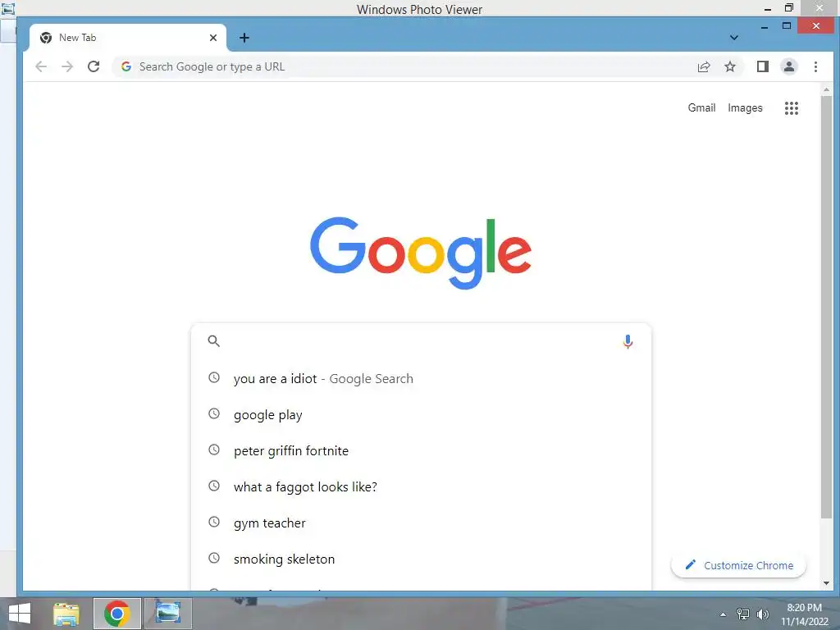This screenshot has height=630, width=840.
Task: Start voice search with the microphone
Action: pyautogui.click(x=628, y=341)
